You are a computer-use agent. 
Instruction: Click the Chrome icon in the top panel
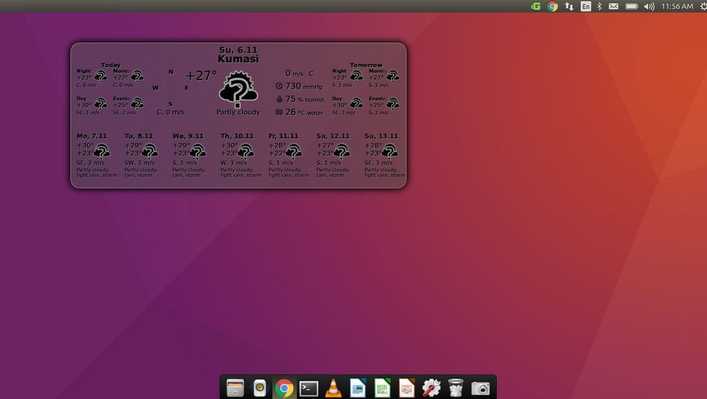click(552, 6)
